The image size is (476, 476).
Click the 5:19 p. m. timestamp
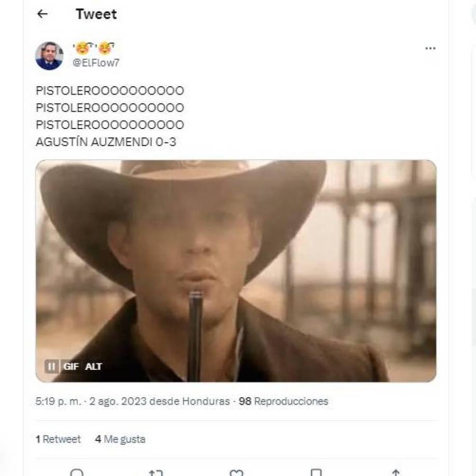click(58, 401)
